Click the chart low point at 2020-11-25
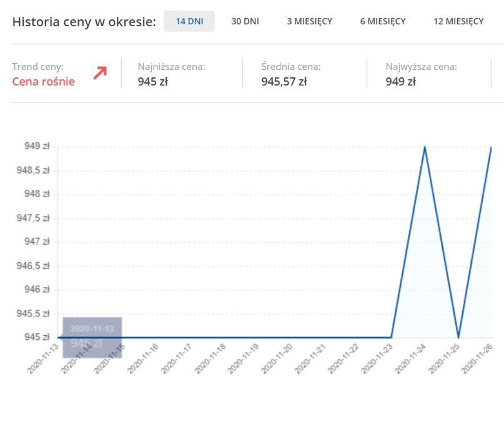The image size is (504, 435). tap(458, 338)
